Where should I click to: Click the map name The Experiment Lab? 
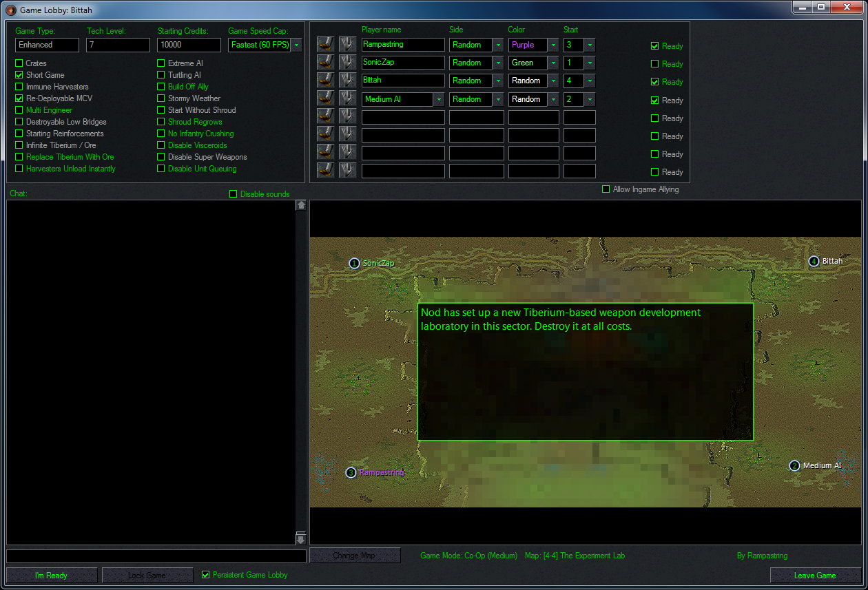[x=575, y=556]
